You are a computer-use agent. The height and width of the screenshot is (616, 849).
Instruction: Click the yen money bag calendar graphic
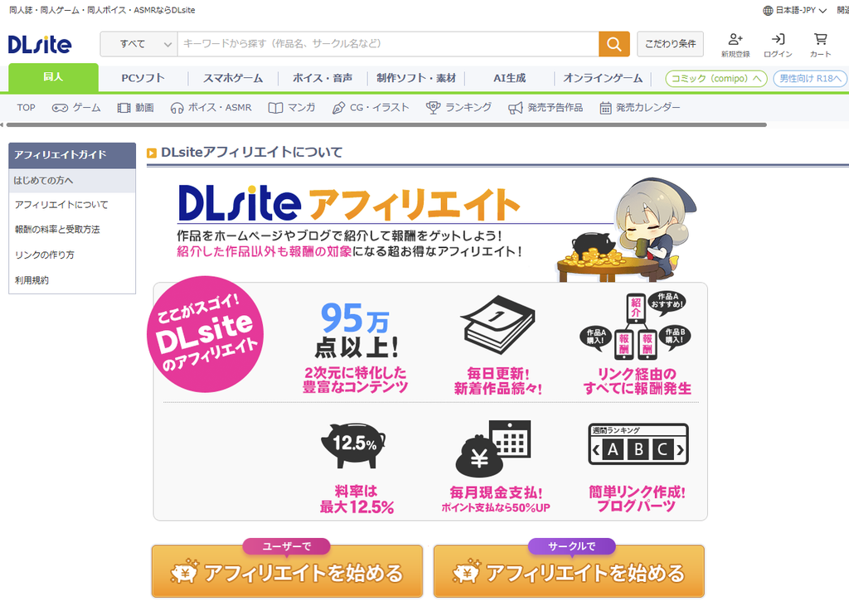coord(493,449)
